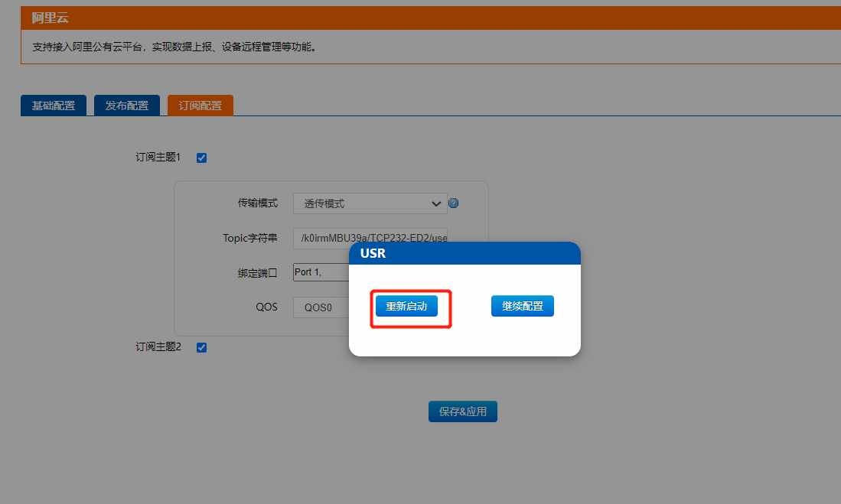Expand the QOS dropdown showing QOS0
The width and height of the screenshot is (841, 504).
(320, 307)
